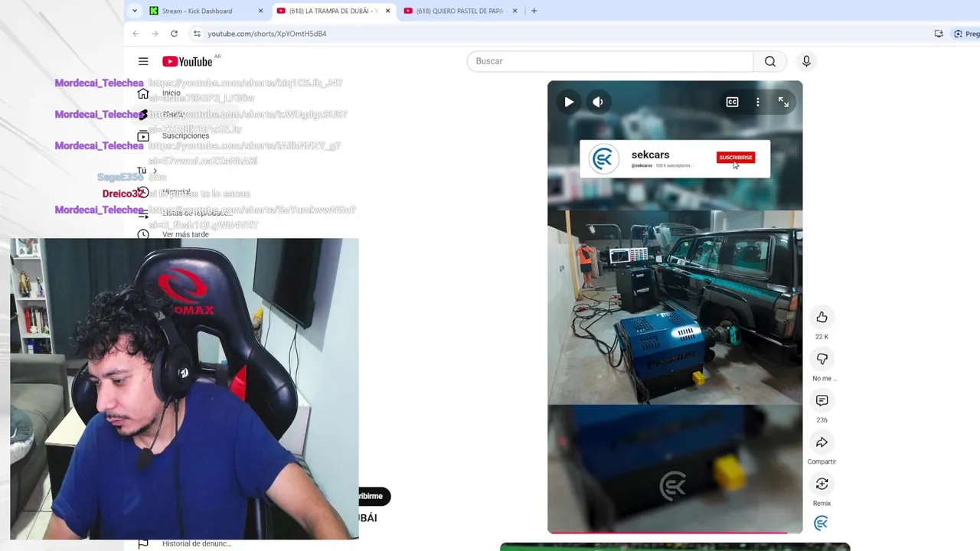The width and height of the screenshot is (980, 551).
Task: Go to YouTube home via logo
Action: (x=188, y=61)
